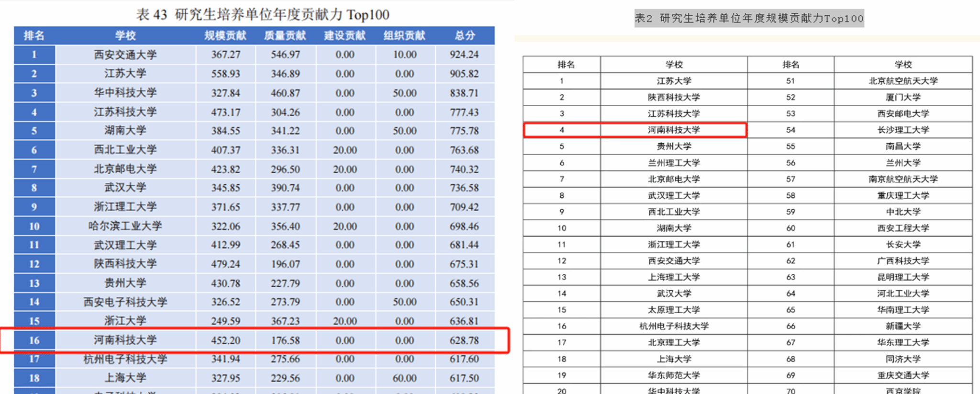Image resolution: width=980 pixels, height=394 pixels.
Task: Select 厦门大学 at rank 52
Action: click(x=903, y=97)
